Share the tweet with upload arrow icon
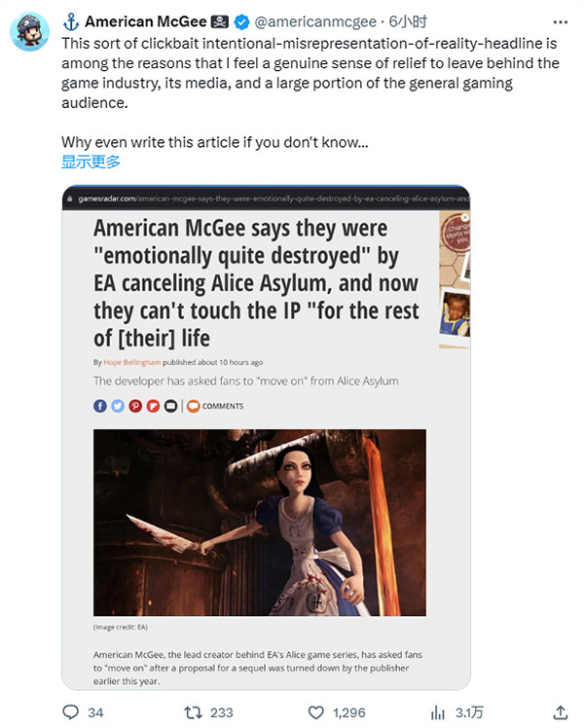Image resolution: width=584 pixels, height=728 pixels. 561,712
